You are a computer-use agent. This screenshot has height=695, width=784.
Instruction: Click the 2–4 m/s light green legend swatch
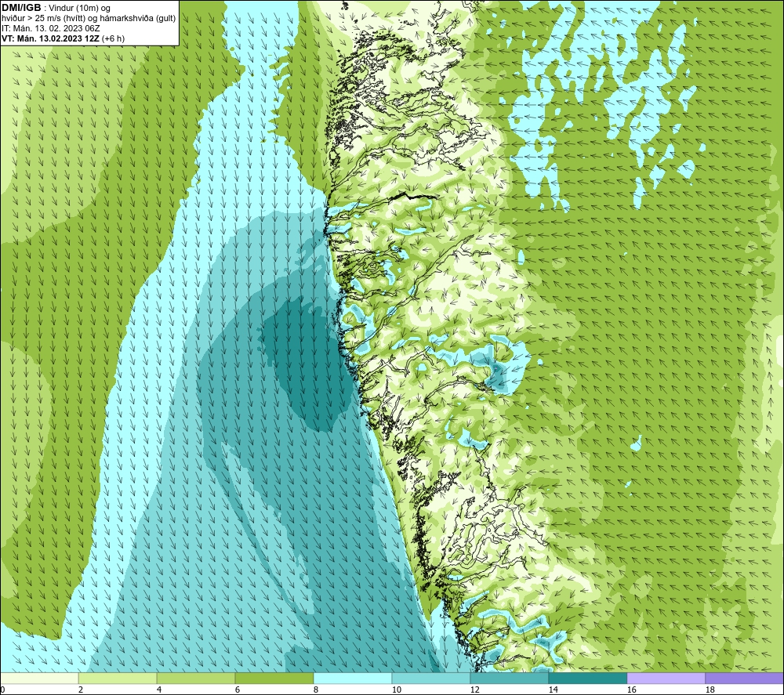click(118, 678)
